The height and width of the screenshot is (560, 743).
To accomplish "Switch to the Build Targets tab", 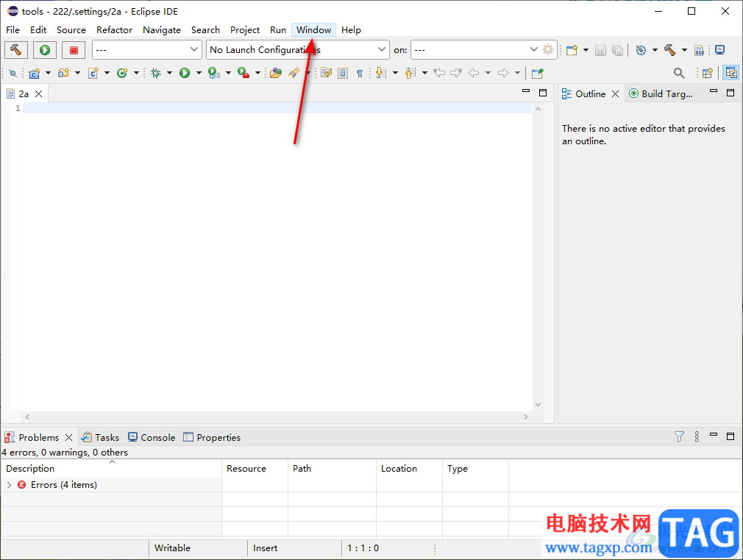I will point(661,94).
